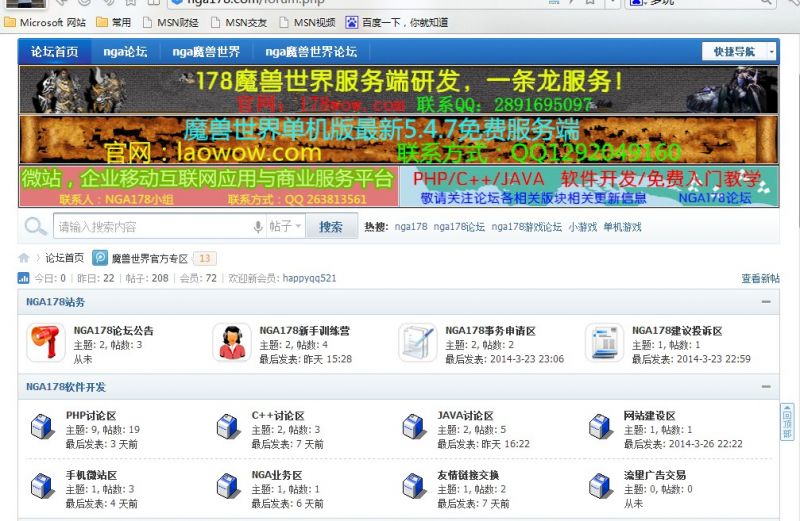Select the nga魔兽世界论坛 tab
800x521 pixels.
(311, 52)
